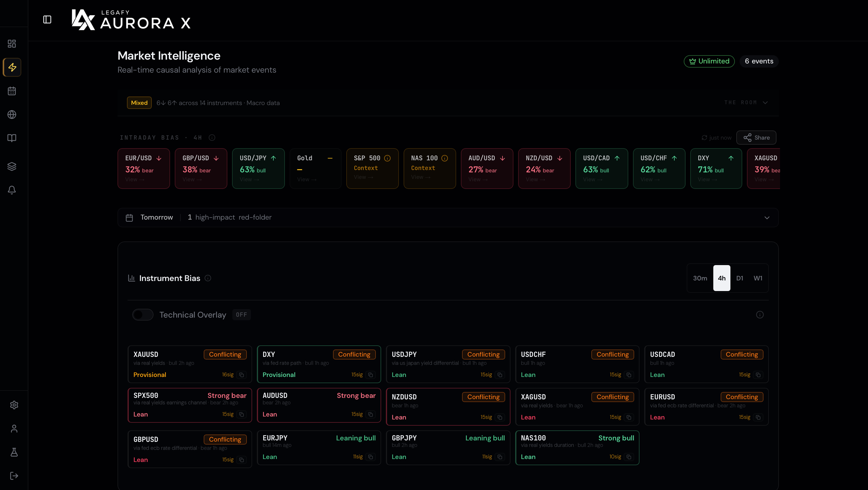The height and width of the screenshot is (490, 868).
Task: Copy the NAS100 instrument card
Action: coord(629,457)
